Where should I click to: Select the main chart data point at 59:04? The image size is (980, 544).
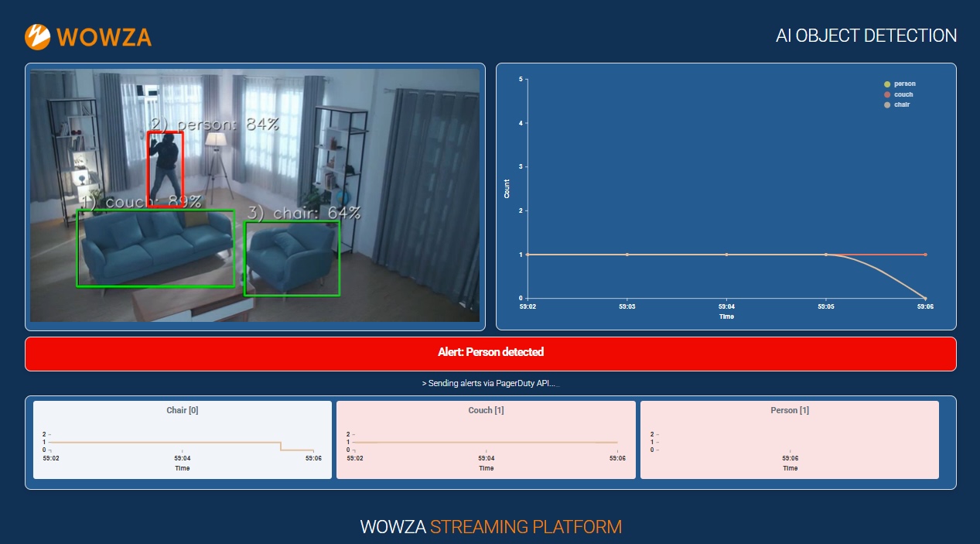726,255
